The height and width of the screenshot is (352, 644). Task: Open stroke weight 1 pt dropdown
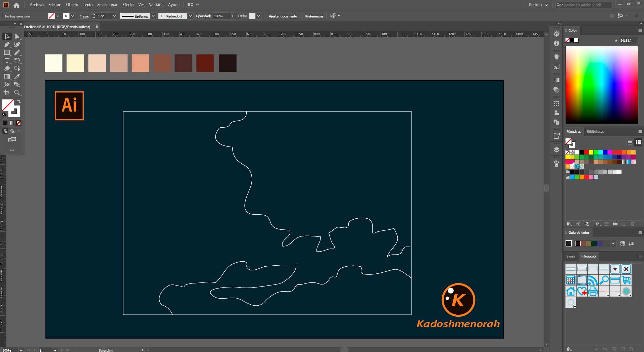[114, 16]
